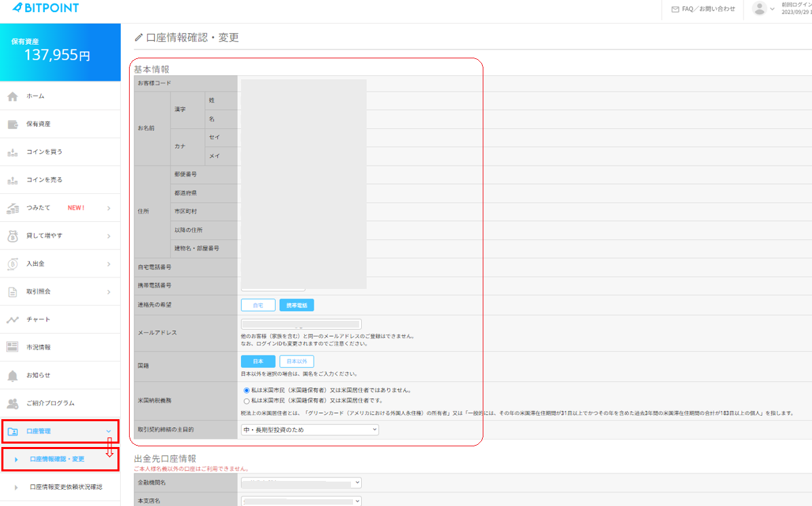Viewport: 812px width, 506px height.
Task: Open ご紹介プログラム menu item
Action: coord(60,404)
